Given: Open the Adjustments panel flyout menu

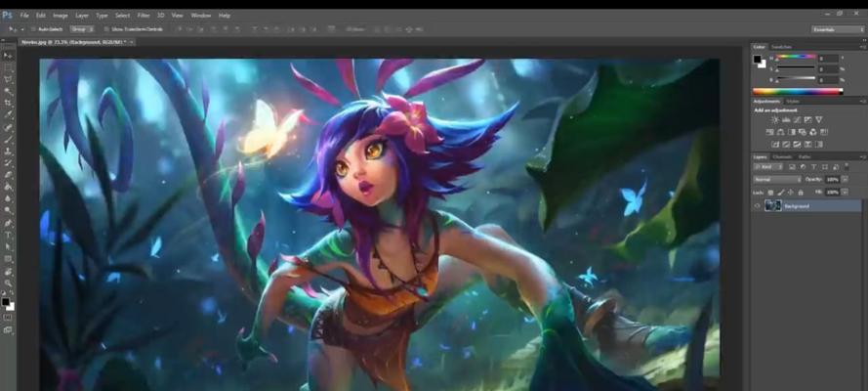Looking at the screenshot, I should (x=863, y=102).
